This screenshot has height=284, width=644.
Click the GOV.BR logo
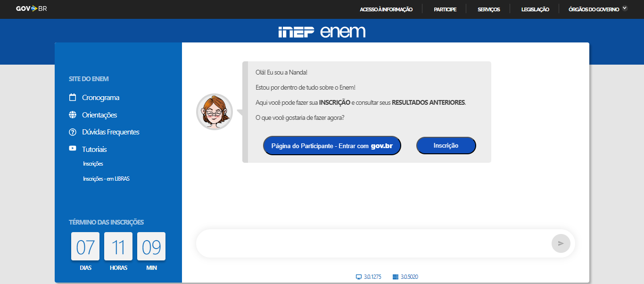31,8
